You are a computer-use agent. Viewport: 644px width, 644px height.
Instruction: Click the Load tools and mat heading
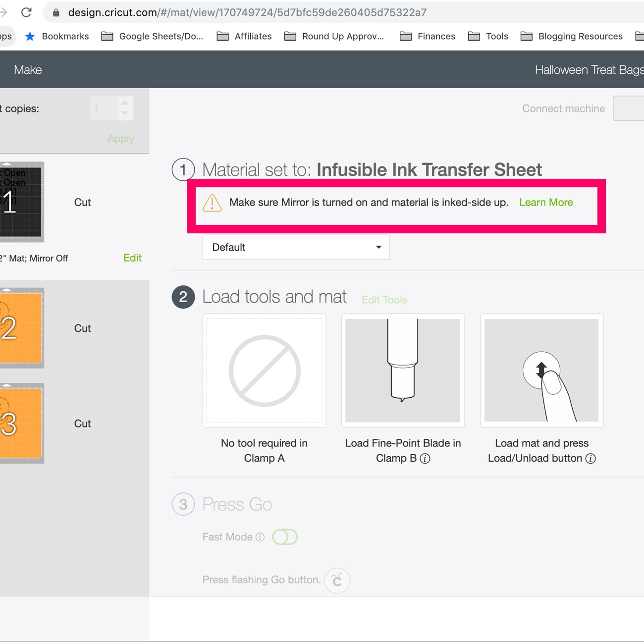(274, 297)
